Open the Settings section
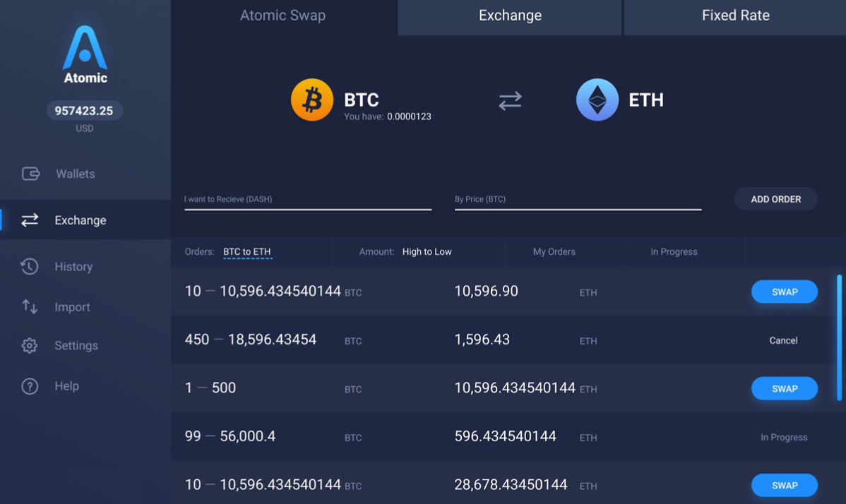 76,345
